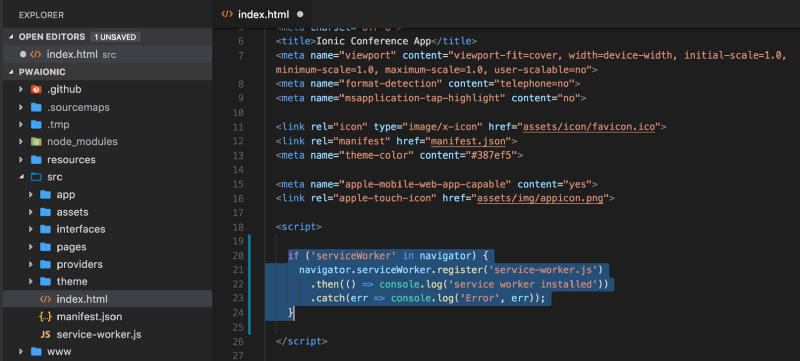
Task: Switch to the index.html editor tab
Action: [x=262, y=14]
